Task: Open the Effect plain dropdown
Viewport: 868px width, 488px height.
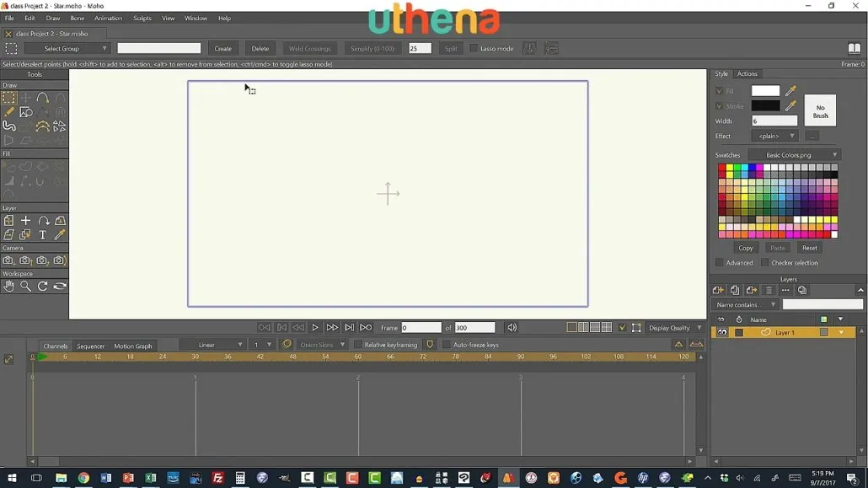Action: coord(774,136)
